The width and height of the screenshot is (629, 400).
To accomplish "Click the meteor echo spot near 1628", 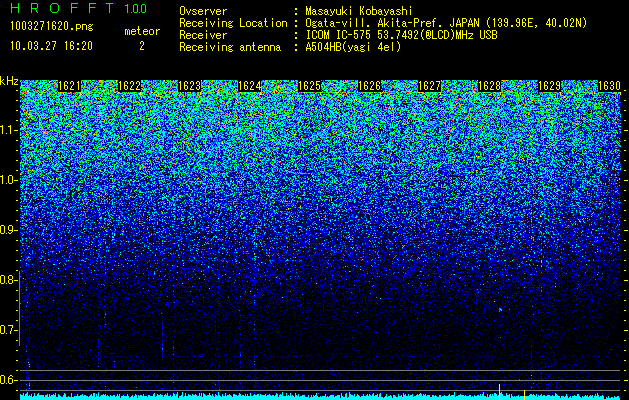I will click(500, 310).
